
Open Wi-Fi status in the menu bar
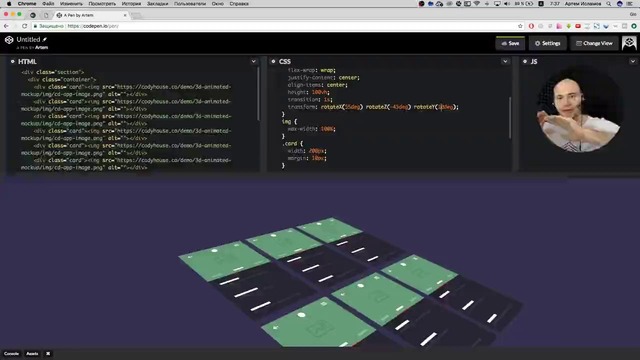point(477,4)
